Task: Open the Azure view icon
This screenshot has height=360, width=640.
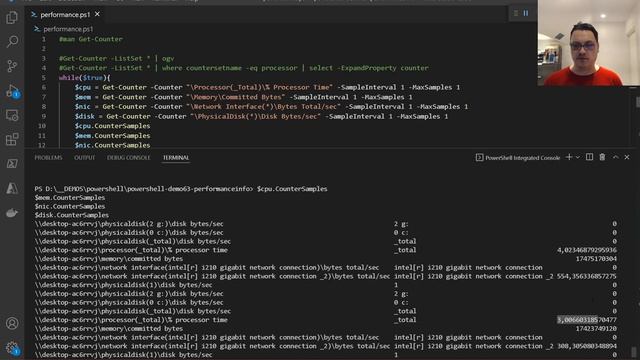Action: tap(12, 188)
